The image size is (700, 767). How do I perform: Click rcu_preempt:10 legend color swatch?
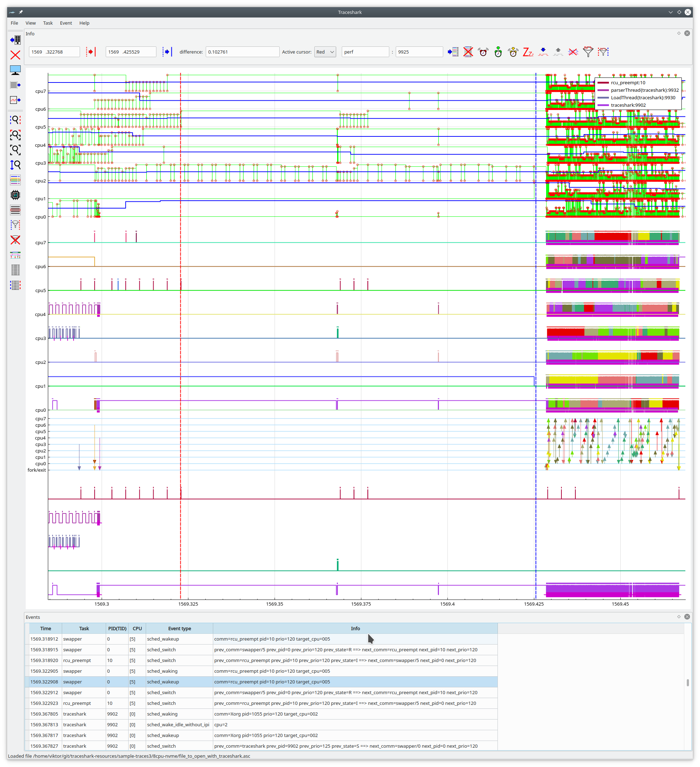click(x=603, y=82)
